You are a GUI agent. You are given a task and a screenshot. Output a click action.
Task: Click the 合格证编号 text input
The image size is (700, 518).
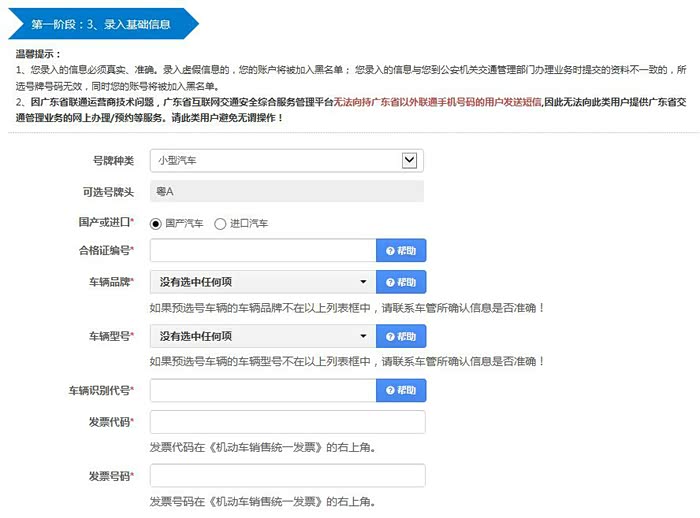point(262,251)
